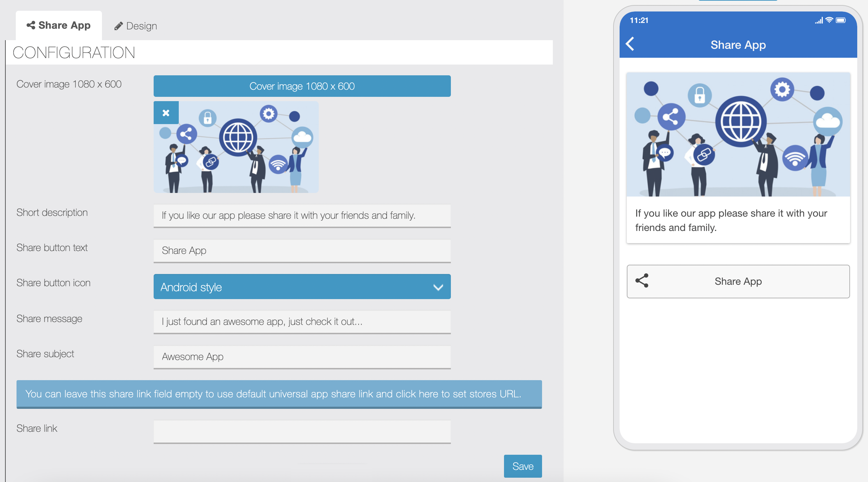This screenshot has width=868, height=482.
Task: Tap the Share App button in preview
Action: (738, 282)
